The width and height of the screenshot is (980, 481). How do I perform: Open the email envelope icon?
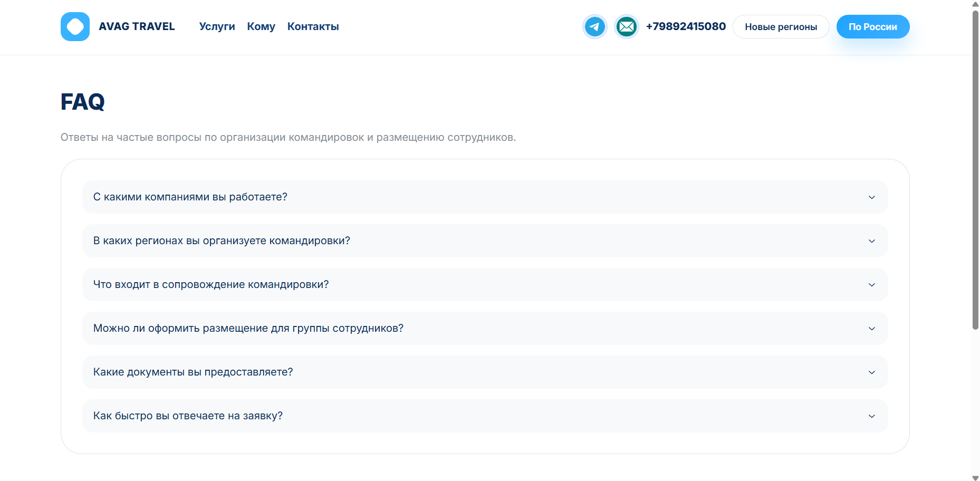tap(627, 26)
